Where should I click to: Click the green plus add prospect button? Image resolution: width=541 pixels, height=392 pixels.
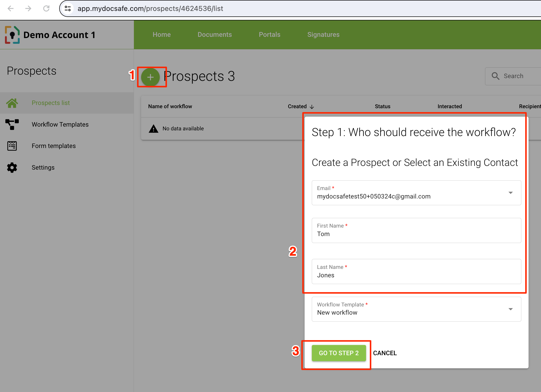[x=150, y=77]
